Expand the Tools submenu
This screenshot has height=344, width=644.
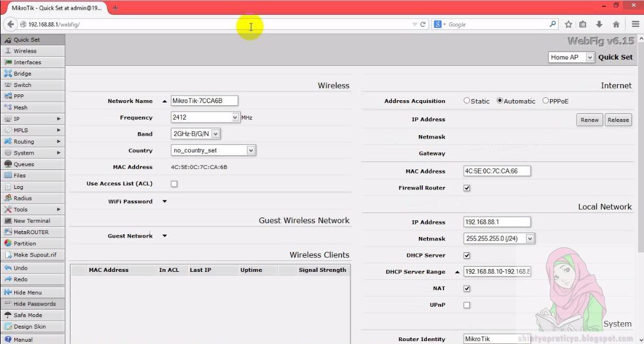[x=33, y=209]
